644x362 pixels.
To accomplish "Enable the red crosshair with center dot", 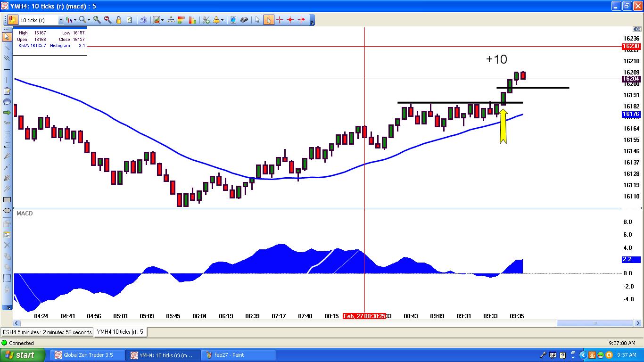I will (x=290, y=20).
